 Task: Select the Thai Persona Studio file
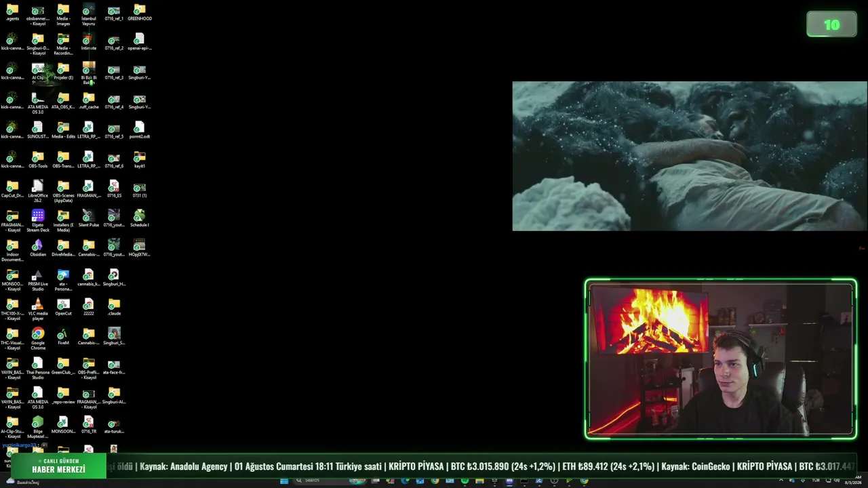click(38, 369)
